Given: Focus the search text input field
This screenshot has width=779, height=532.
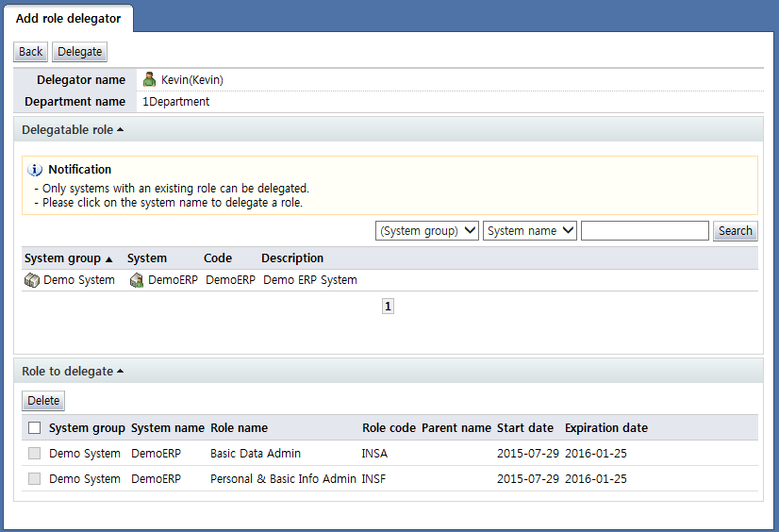Looking at the screenshot, I should click(644, 231).
